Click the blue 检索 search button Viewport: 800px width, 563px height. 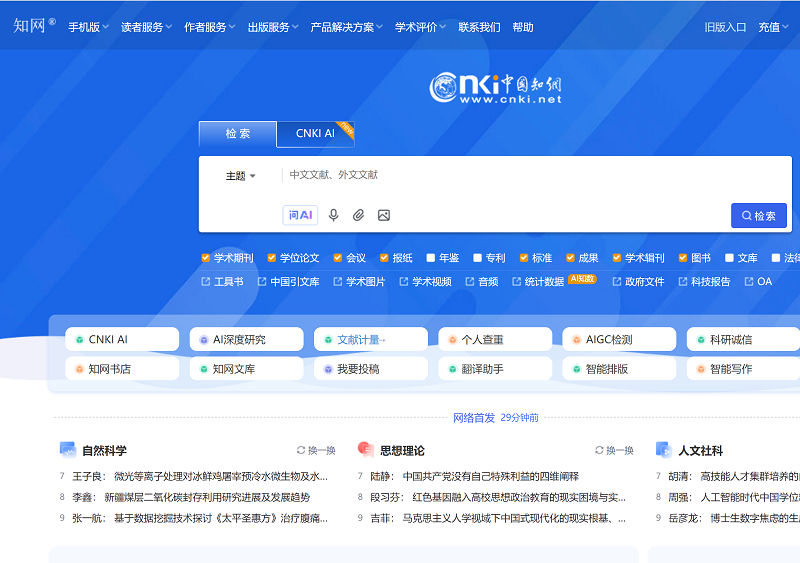pyautogui.click(x=759, y=215)
